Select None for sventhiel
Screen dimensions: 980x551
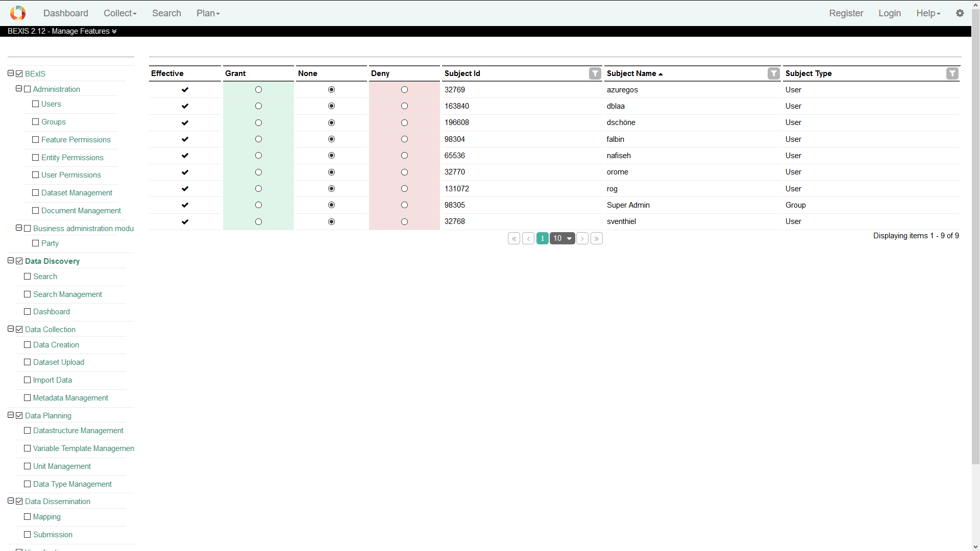pyautogui.click(x=331, y=221)
